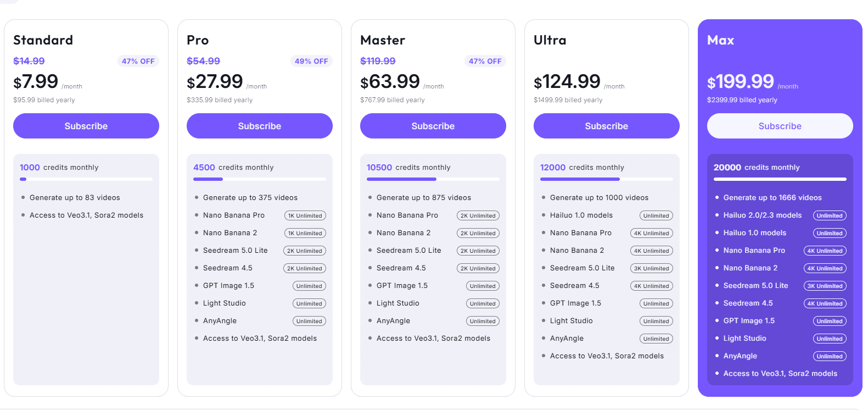Click the Max plan title heading
The image size is (868, 410).
coord(720,40)
